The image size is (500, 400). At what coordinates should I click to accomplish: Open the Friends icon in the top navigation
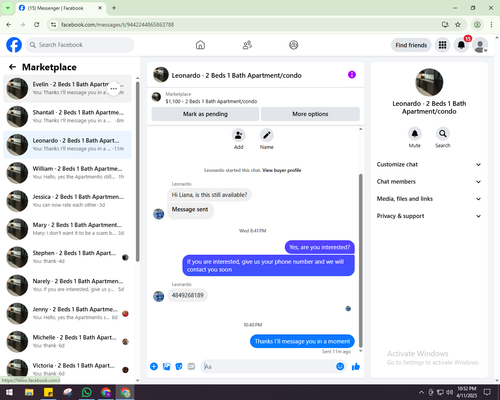pyautogui.click(x=247, y=45)
